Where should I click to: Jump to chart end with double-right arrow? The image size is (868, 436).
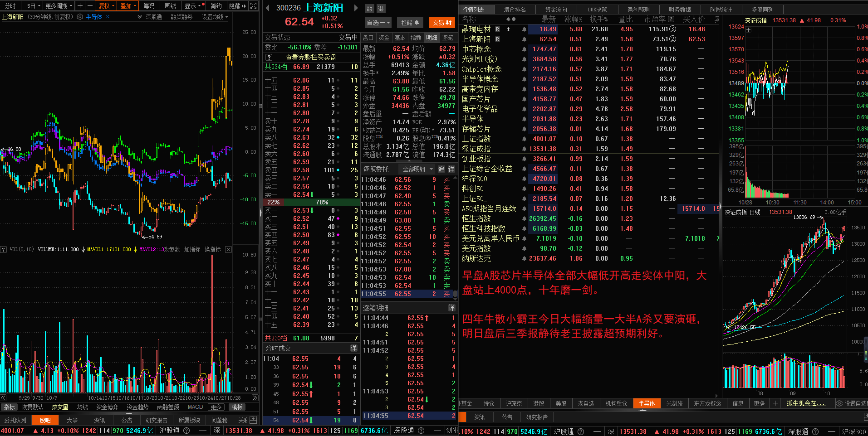(x=255, y=398)
